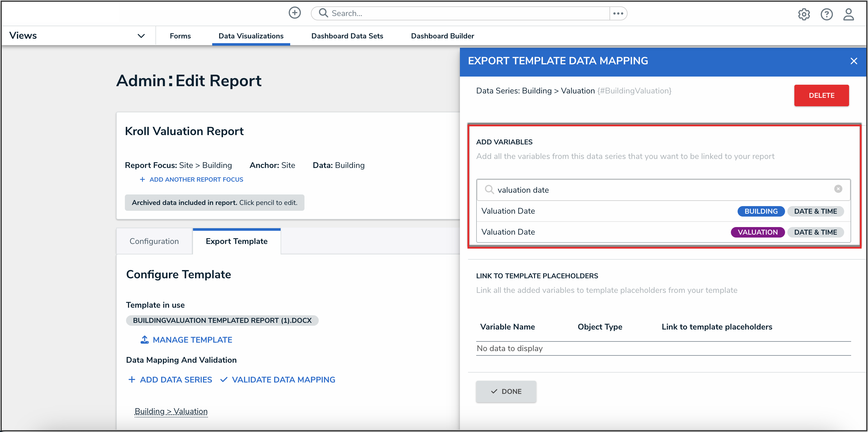Open the help question mark icon

[x=826, y=14]
